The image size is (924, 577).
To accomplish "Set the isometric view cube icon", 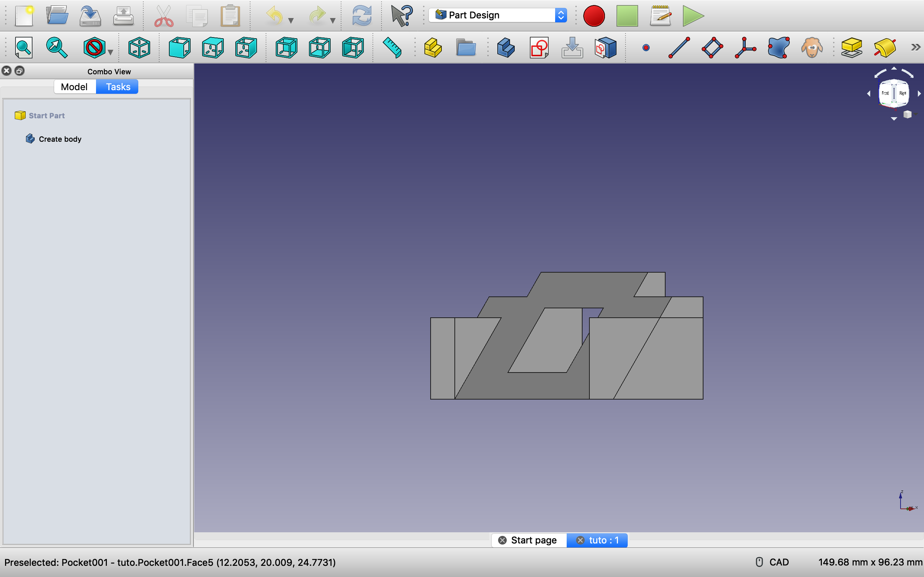I will point(139,48).
